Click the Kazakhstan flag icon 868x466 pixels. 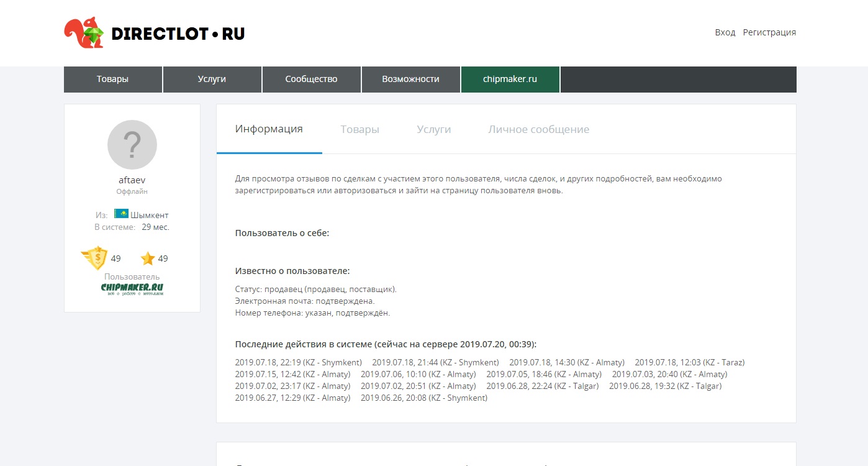121,214
